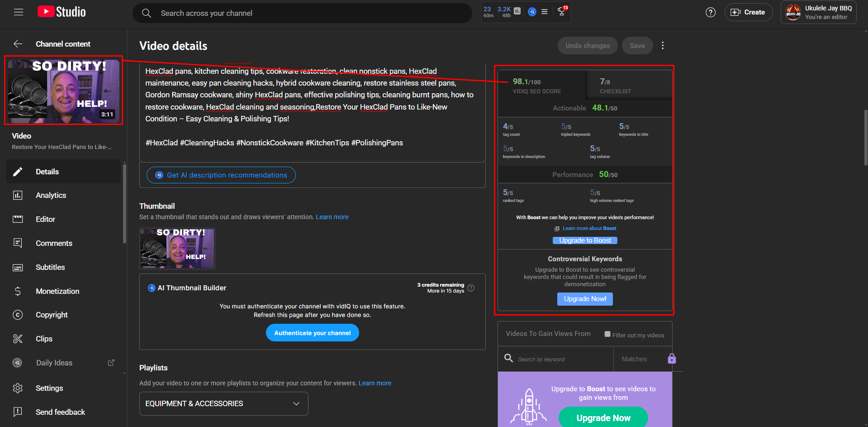Open Learn more about Boost link
Viewport: 868px width, 427px height.
pyautogui.click(x=589, y=228)
